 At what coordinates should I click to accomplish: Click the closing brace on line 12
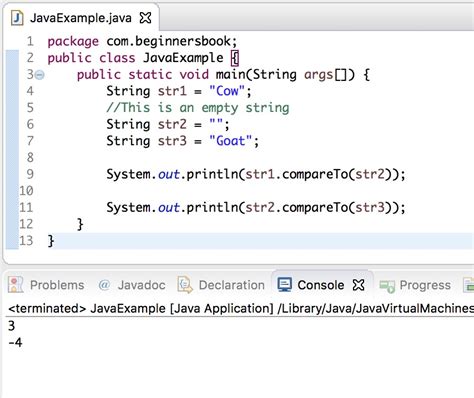[x=80, y=224]
